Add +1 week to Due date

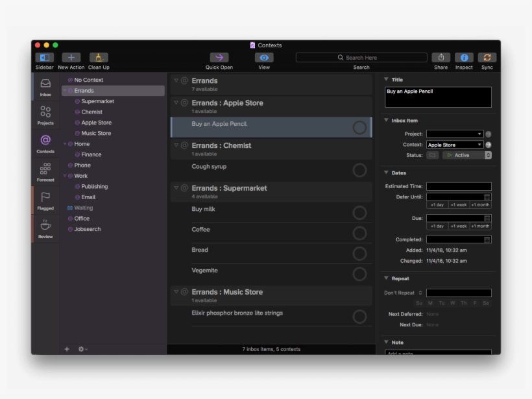pyautogui.click(x=459, y=226)
